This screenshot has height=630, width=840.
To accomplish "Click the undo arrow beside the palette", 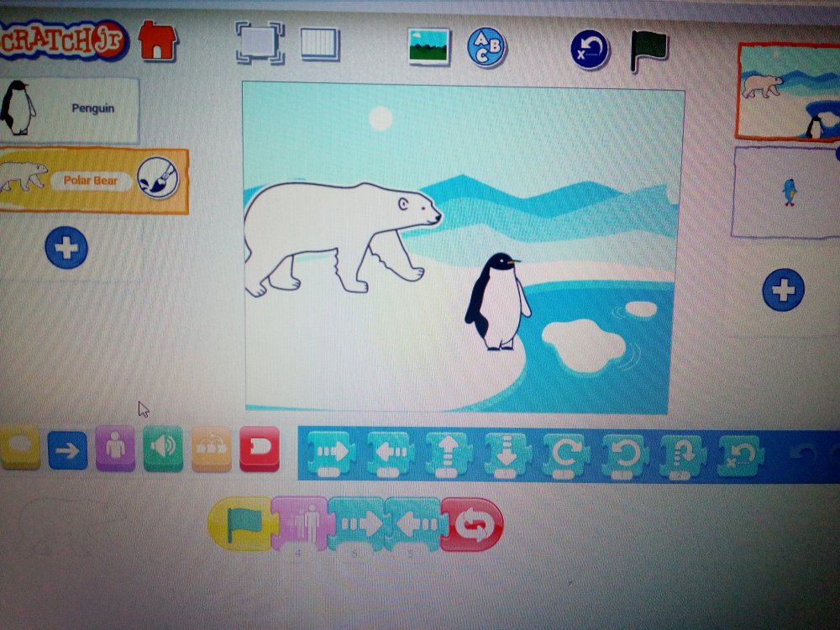I will [x=802, y=456].
